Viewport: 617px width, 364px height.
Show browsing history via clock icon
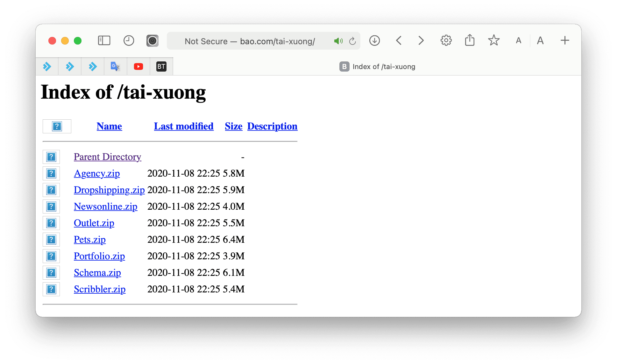[x=129, y=41]
